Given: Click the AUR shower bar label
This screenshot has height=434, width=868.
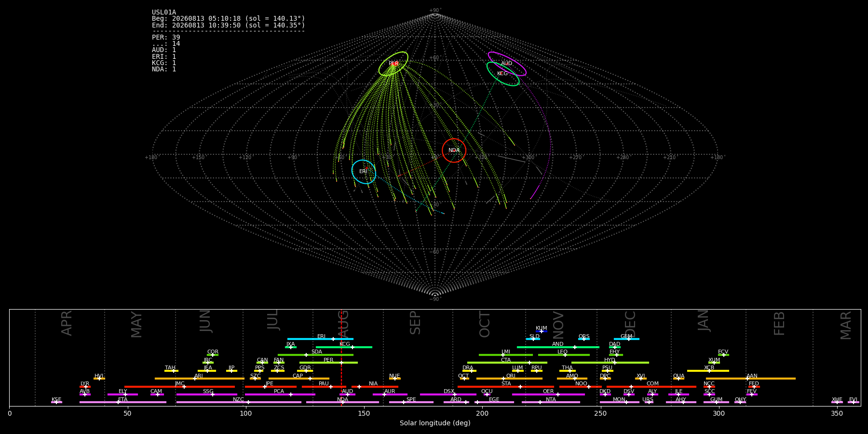Looking at the screenshot, I should pos(390,392).
